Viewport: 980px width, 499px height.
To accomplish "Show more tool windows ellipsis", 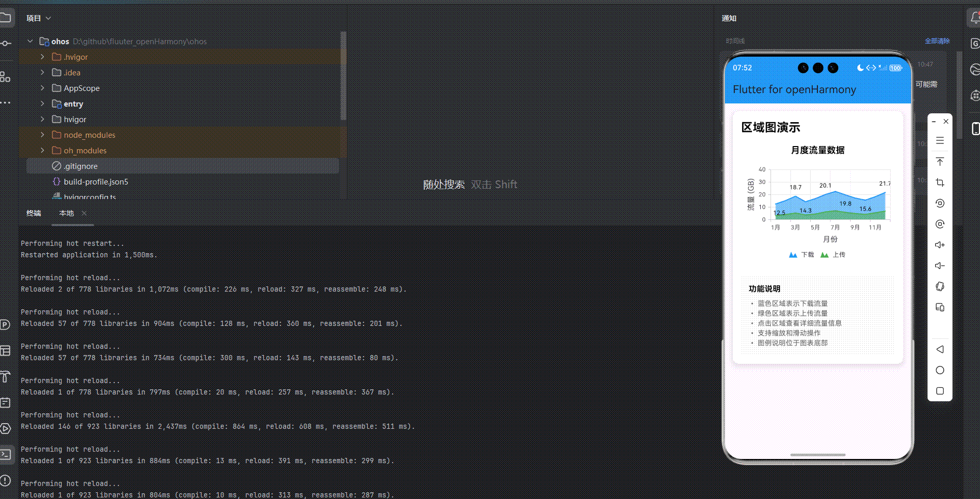I will pos(5,102).
